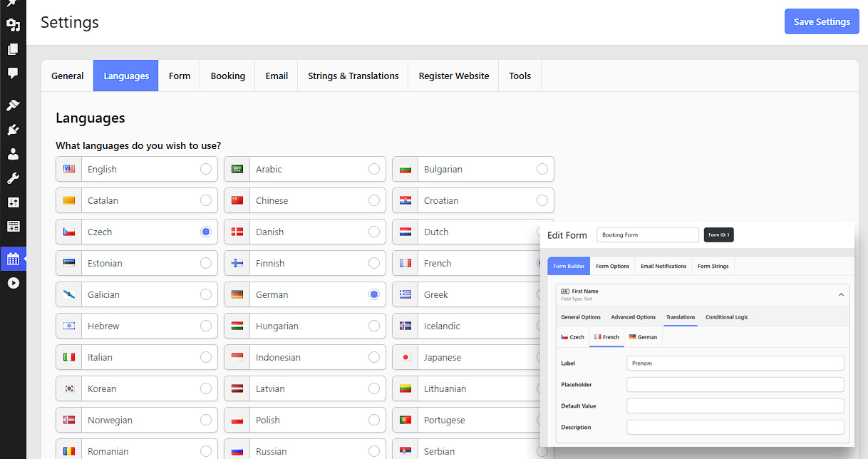The height and width of the screenshot is (459, 868).
Task: Open the Tools settings tab
Action: tap(520, 76)
